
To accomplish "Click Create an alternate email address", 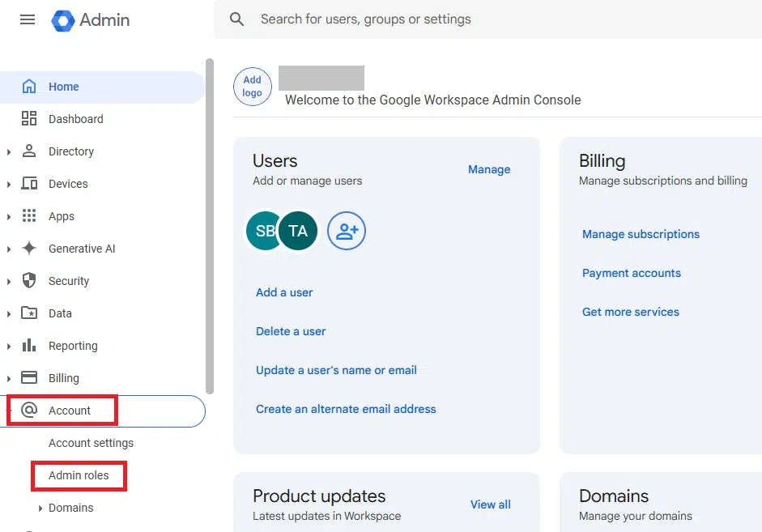I will (346, 409).
